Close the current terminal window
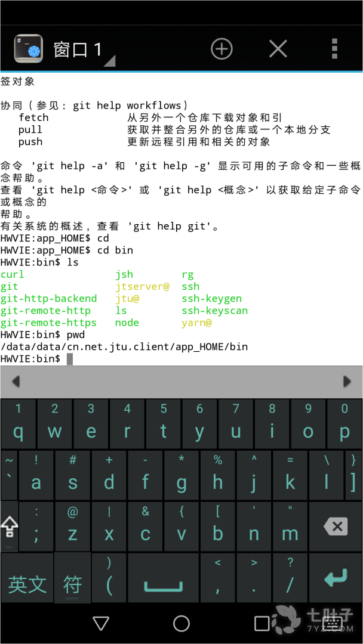 [278, 49]
